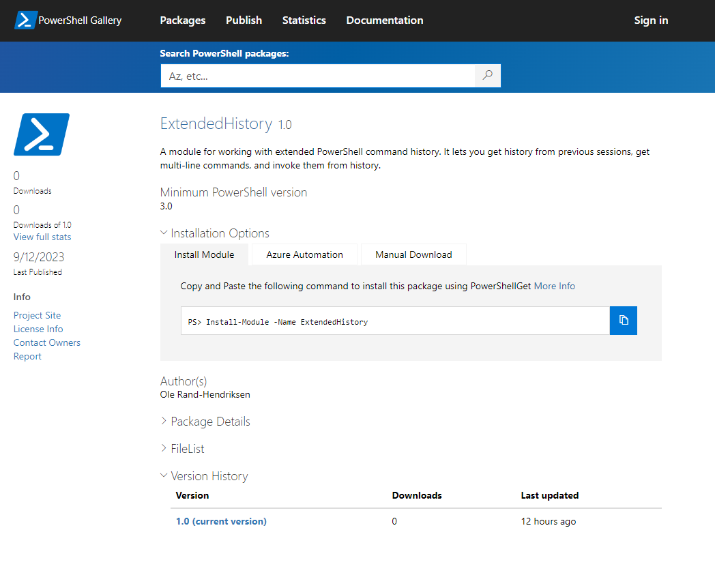Click the PowerShell Gallery logo icon
The height and width of the screenshot is (588, 715).
click(x=25, y=20)
